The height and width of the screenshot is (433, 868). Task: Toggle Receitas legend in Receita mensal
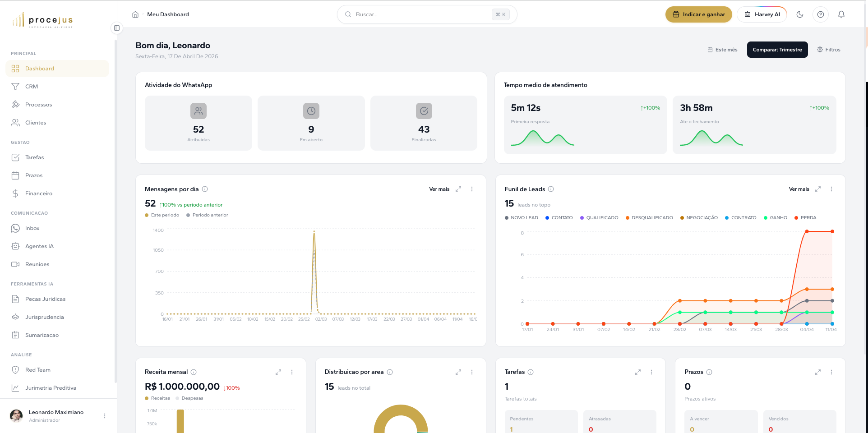pos(157,398)
